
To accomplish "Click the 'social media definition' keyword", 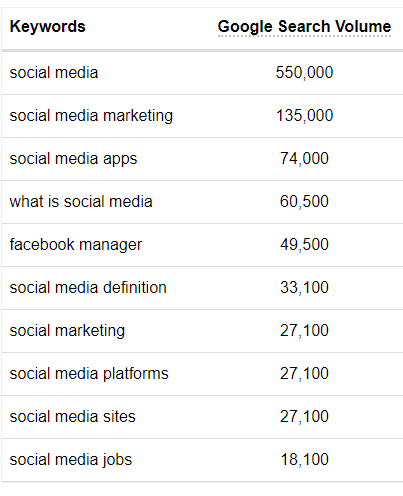I will [x=88, y=288].
